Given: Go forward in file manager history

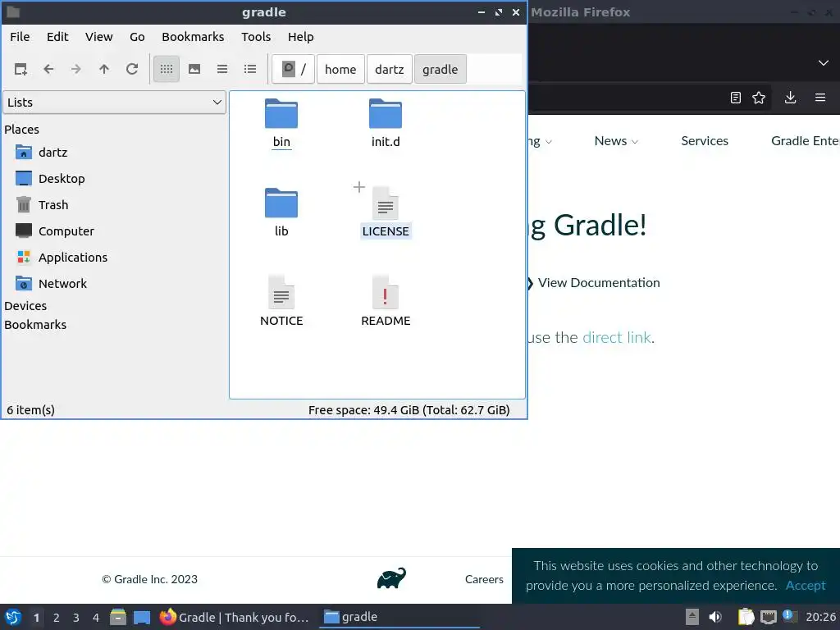Looking at the screenshot, I should [x=76, y=69].
